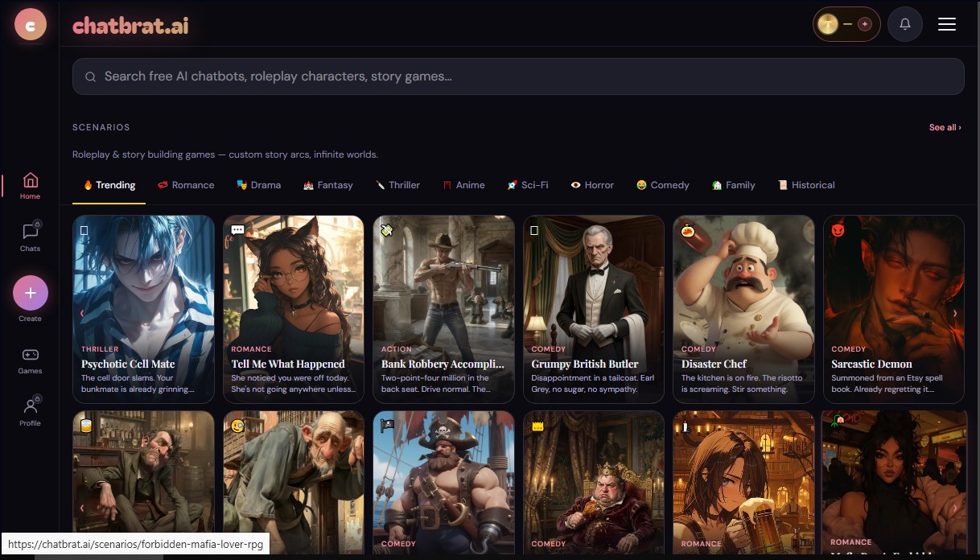The width and height of the screenshot is (980, 560).
Task: Click the icon on Psychotic Cell Mate card
Action: tap(84, 230)
